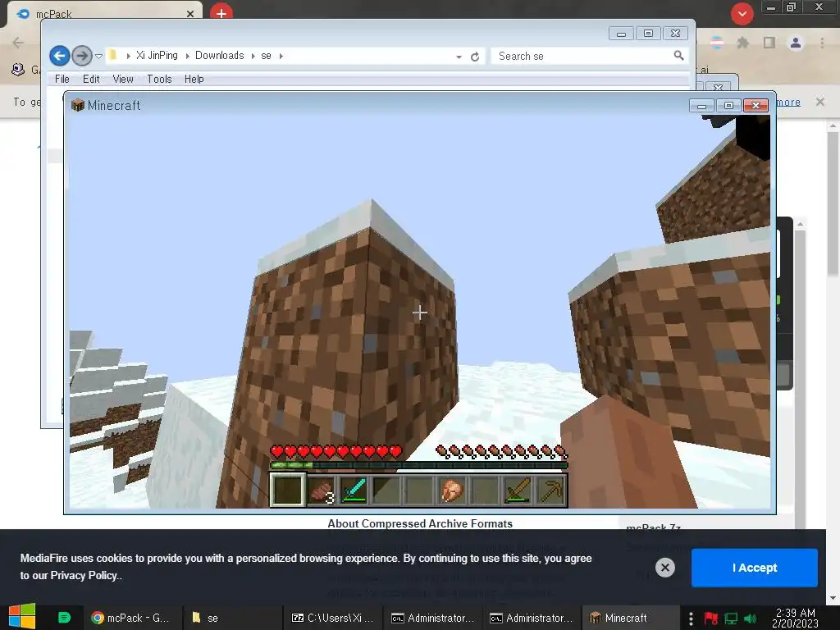Expand the Downloads breadcrumb arrow
Image resolution: width=840 pixels, height=630 pixels.
pos(253,56)
